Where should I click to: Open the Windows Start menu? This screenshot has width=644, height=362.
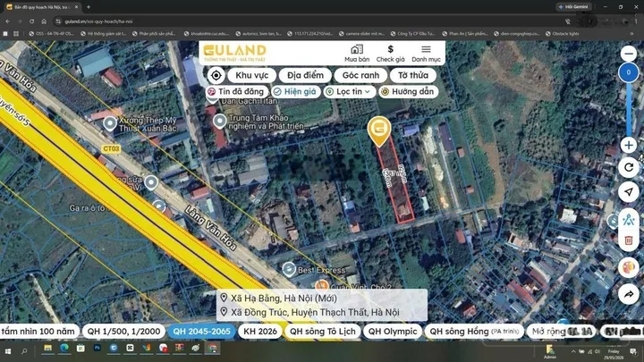[8, 351]
